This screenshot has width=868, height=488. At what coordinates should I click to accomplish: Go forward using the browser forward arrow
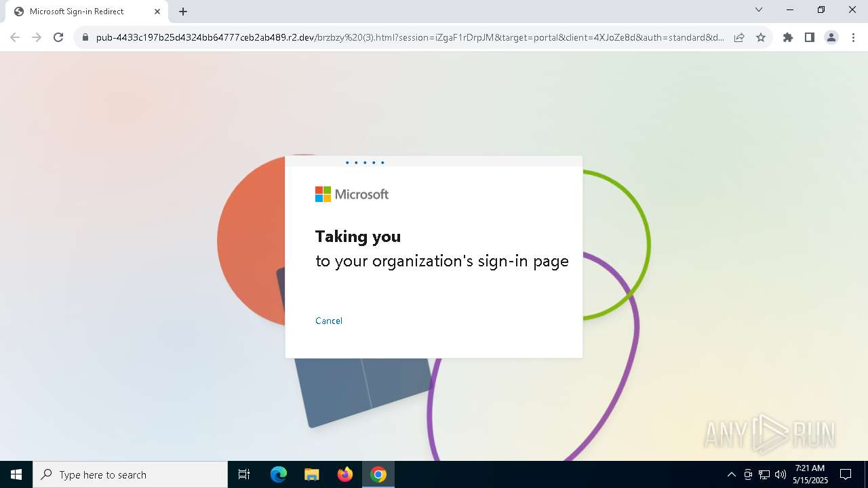(x=37, y=37)
